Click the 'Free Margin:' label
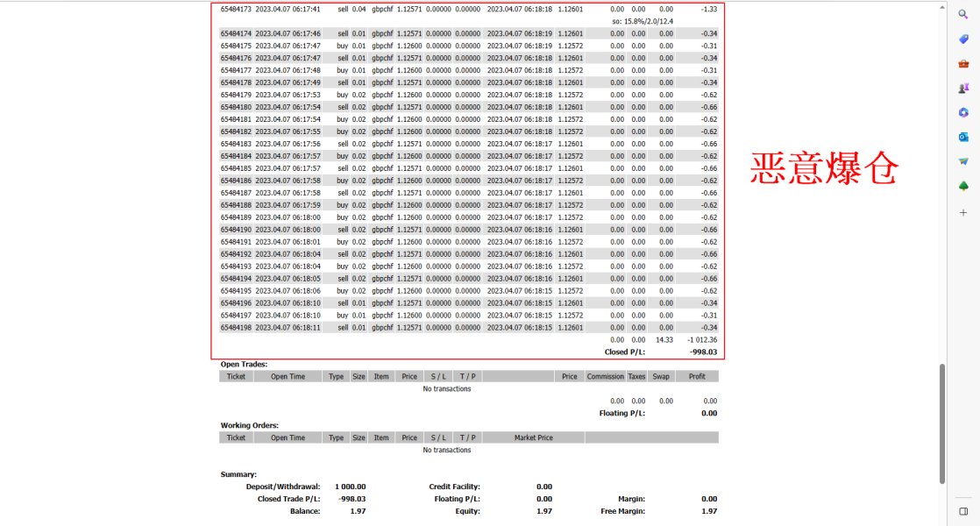980x526 pixels. [622, 511]
